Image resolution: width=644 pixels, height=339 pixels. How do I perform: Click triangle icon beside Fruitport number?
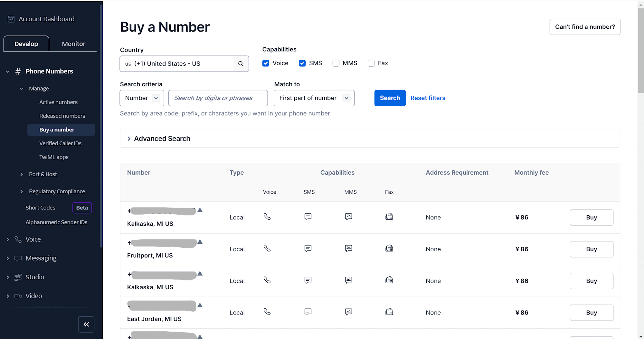(x=200, y=242)
